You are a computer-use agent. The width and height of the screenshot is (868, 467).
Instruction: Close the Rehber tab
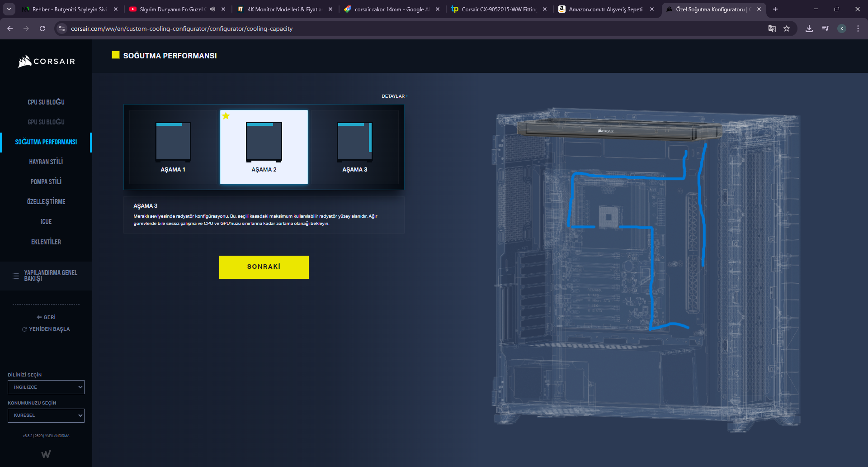pyautogui.click(x=116, y=9)
